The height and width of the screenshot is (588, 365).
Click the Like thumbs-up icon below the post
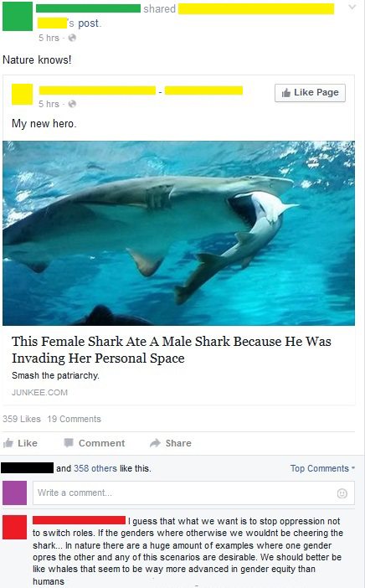coord(8,443)
